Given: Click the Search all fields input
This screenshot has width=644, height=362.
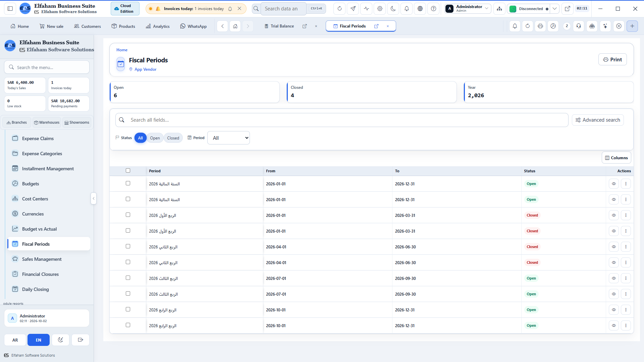Looking at the screenshot, I should tap(342, 120).
